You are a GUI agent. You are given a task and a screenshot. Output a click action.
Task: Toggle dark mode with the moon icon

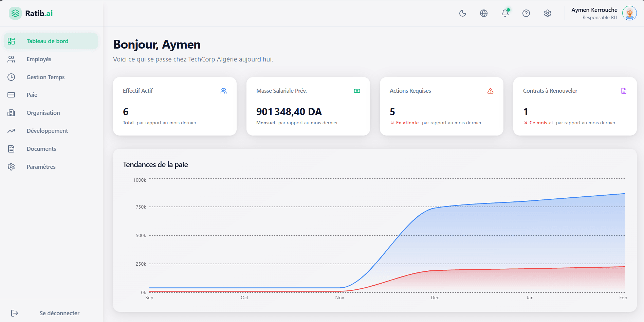point(462,13)
